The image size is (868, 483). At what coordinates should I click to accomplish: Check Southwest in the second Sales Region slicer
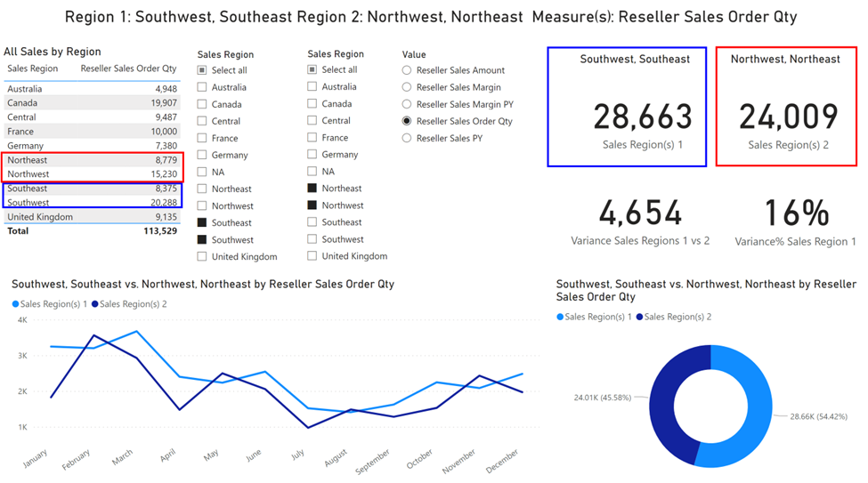pos(312,239)
